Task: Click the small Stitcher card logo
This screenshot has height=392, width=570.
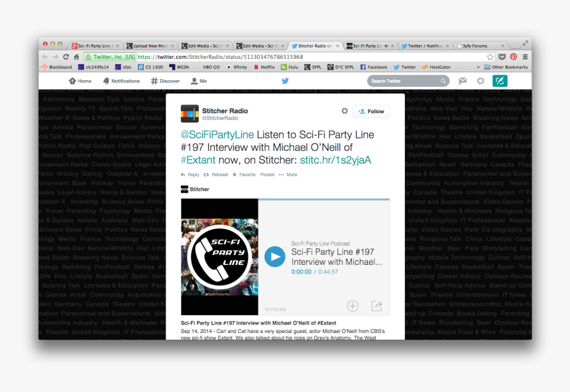Action: tap(184, 189)
